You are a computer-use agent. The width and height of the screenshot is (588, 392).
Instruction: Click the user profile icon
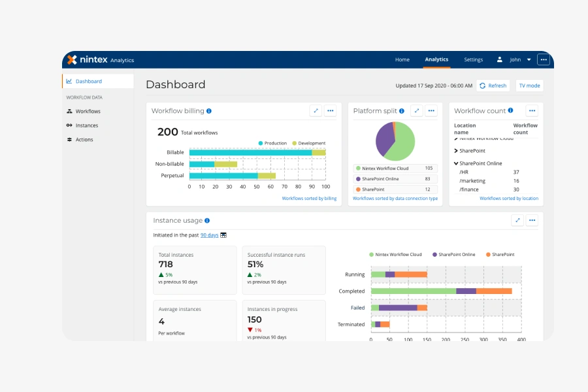(x=500, y=59)
